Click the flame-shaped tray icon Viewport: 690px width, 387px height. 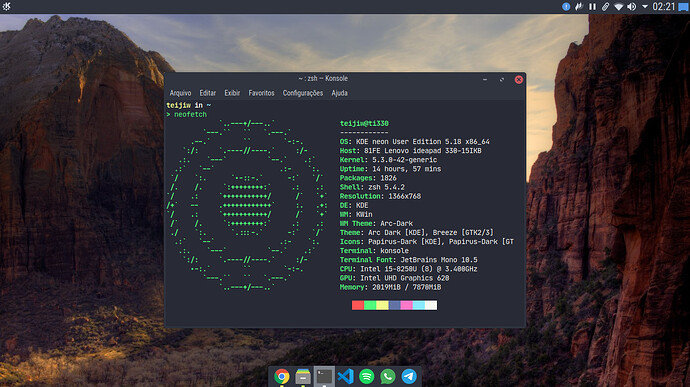579,7
